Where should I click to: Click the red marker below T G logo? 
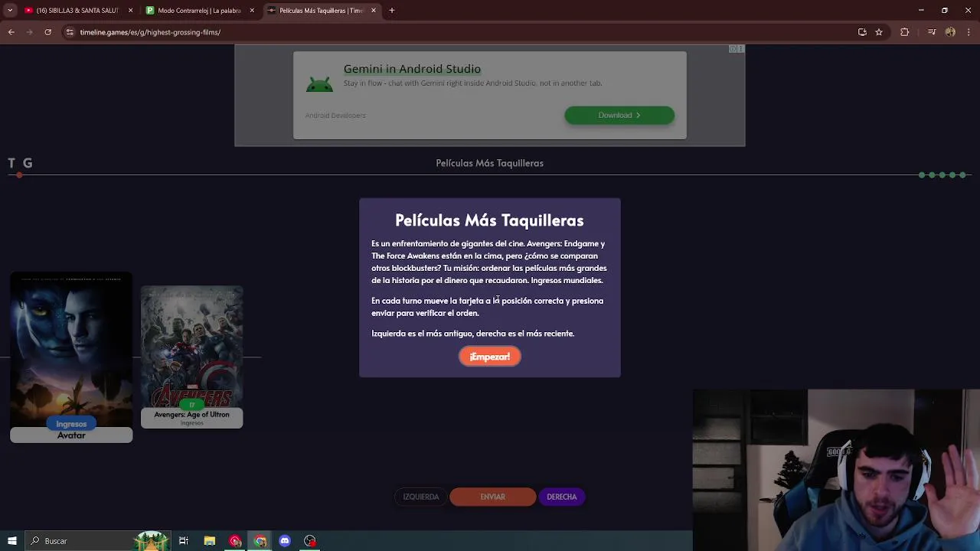(19, 175)
